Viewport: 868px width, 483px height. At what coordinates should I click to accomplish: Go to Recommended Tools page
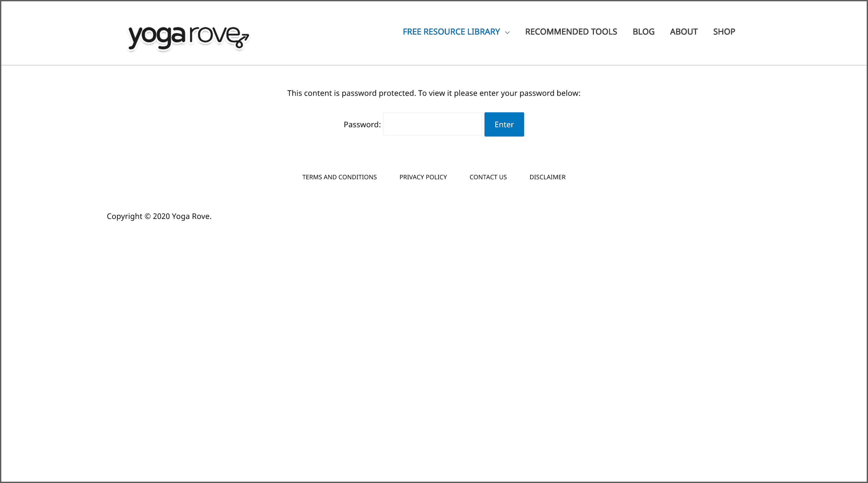(571, 32)
